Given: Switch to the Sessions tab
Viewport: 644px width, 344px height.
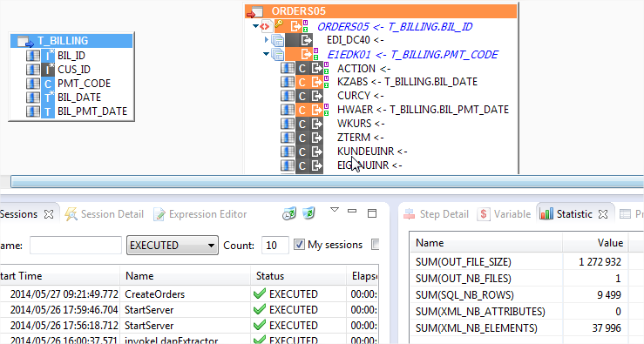Looking at the screenshot, I should 19,214.
